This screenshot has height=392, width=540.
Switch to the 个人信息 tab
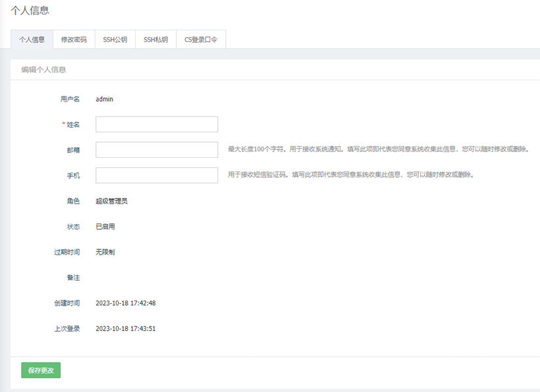32,39
